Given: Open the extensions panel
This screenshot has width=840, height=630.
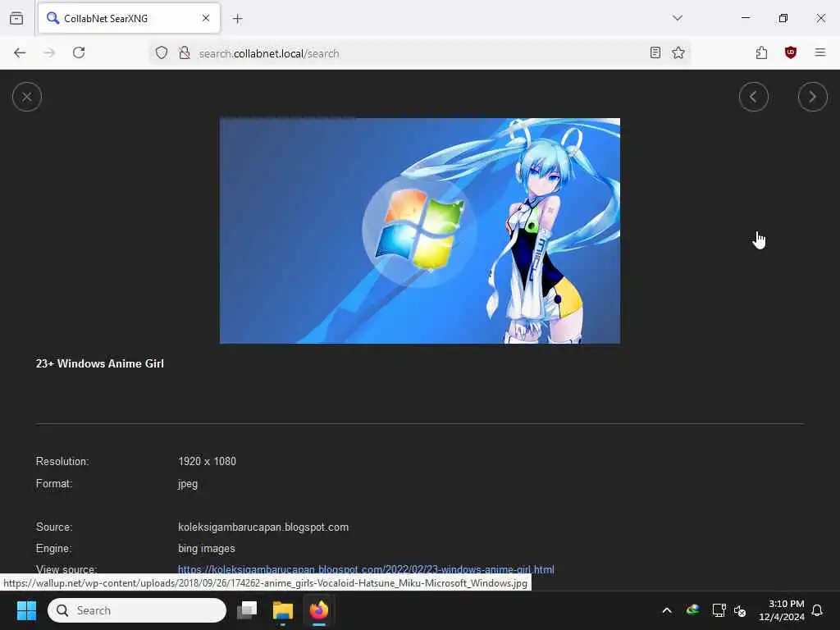Looking at the screenshot, I should 761,52.
